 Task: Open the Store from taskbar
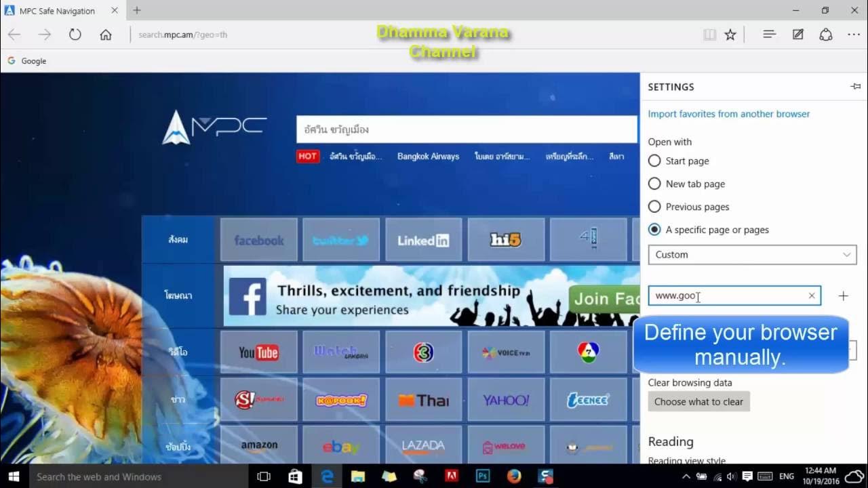295,476
